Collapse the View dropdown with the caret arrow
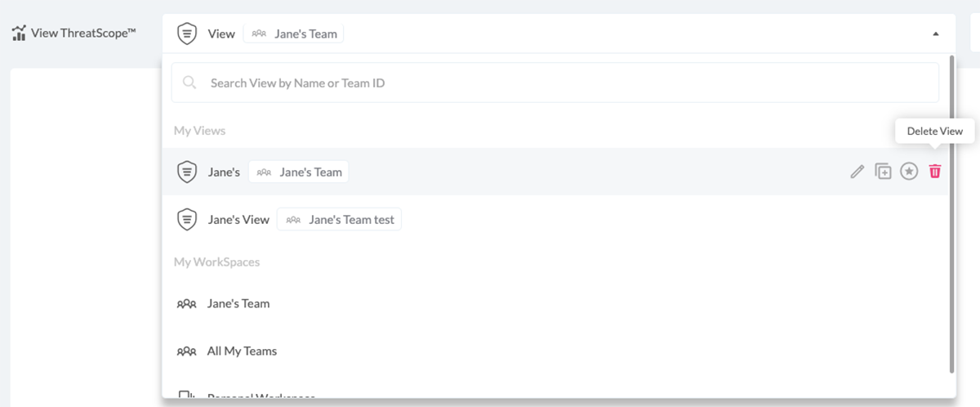The height and width of the screenshot is (407, 980). pyautogui.click(x=935, y=34)
